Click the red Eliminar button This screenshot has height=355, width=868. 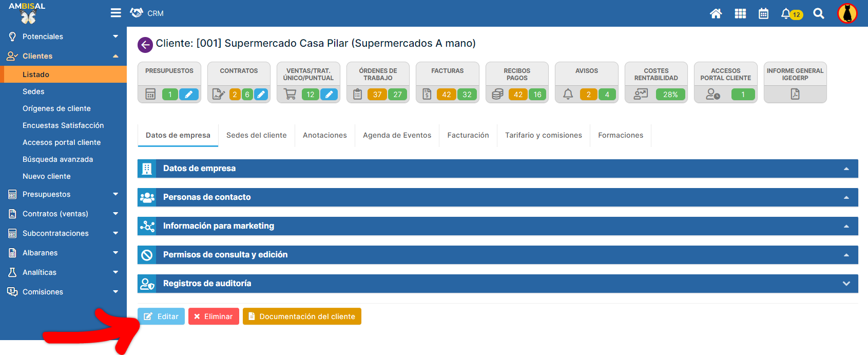[214, 316]
